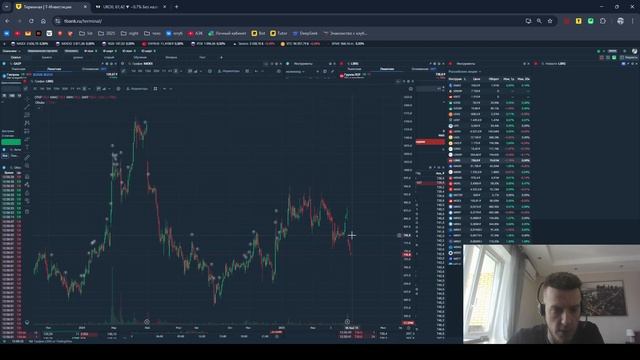Select the Все filter in the left panel
Screen dimensions: 640x360
click(5, 156)
